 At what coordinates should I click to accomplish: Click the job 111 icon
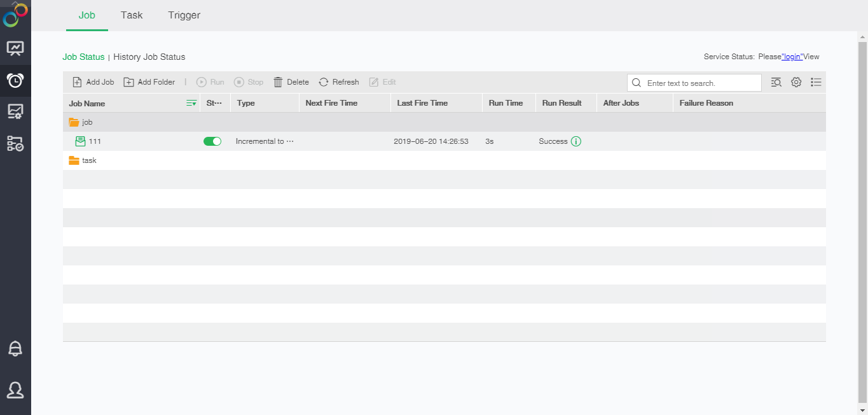[x=80, y=141]
